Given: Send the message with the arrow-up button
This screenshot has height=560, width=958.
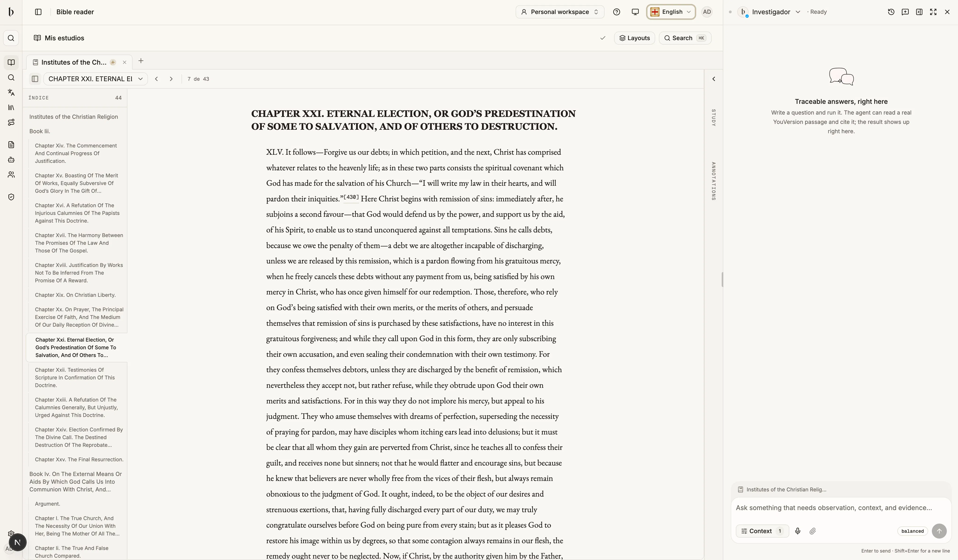Looking at the screenshot, I should click(939, 531).
